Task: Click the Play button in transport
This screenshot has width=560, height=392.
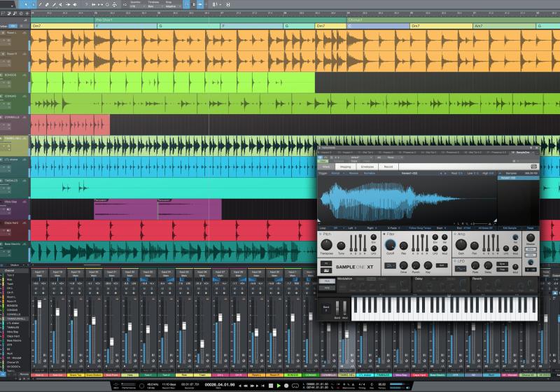Action: [x=279, y=386]
